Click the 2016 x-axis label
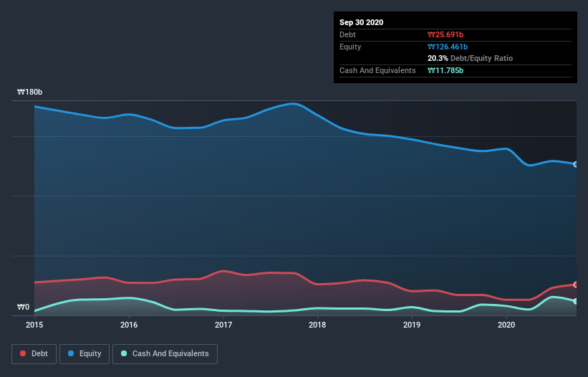The image size is (588, 377). [129, 325]
